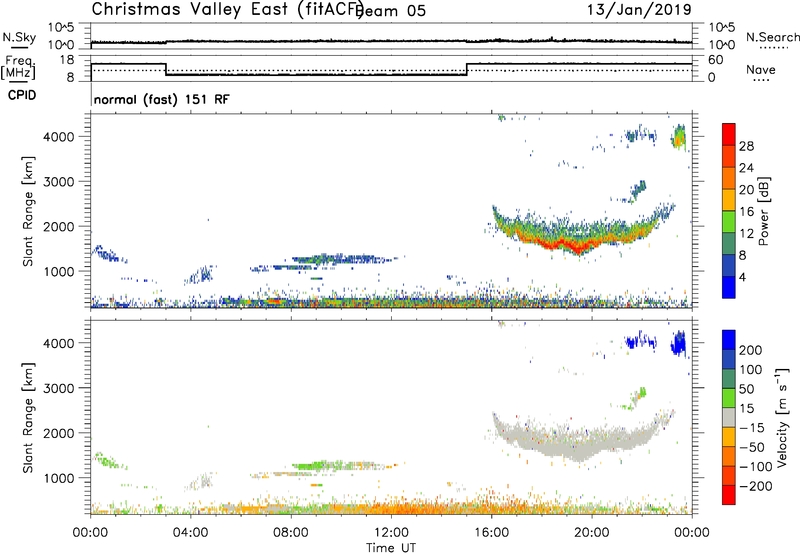The height and width of the screenshot is (554, 800).
Task: Click the '16:00' time tick label
Action: pos(491,533)
